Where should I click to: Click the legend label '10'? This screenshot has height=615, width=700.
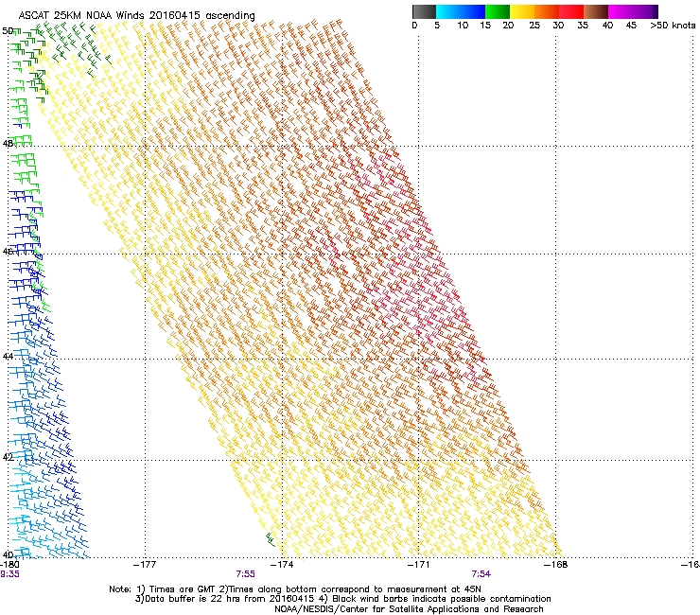[463, 26]
